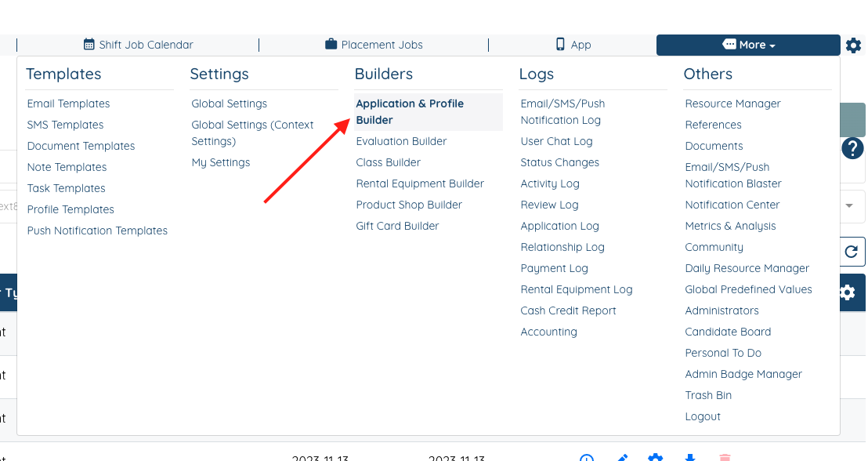868x461 pixels.
Task: Open record history via the clock icon
Action: 586,456
